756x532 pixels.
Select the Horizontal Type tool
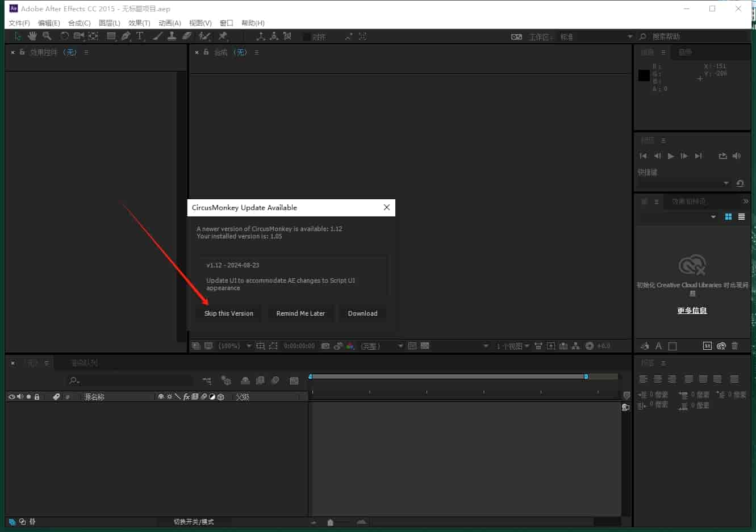pyautogui.click(x=140, y=36)
